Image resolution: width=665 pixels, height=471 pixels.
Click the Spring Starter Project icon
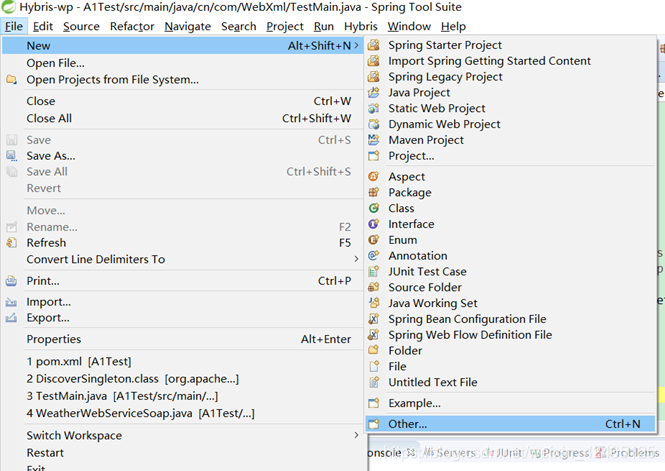pyautogui.click(x=374, y=45)
